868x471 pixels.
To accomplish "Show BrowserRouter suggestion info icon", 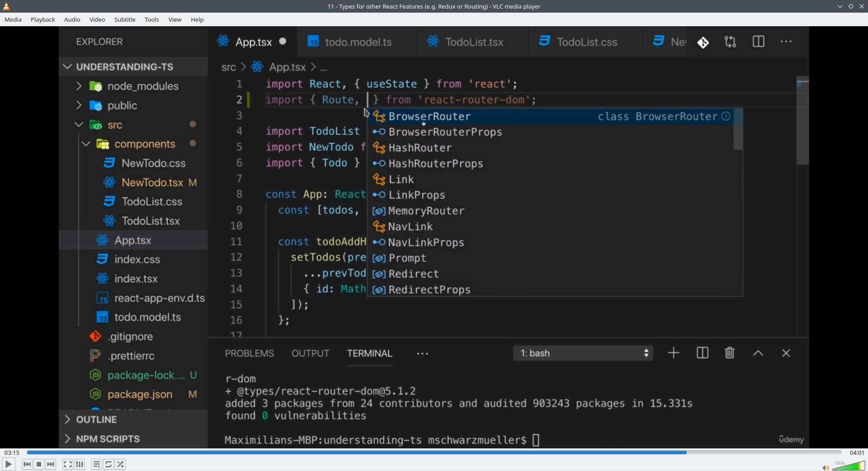I will coord(726,116).
